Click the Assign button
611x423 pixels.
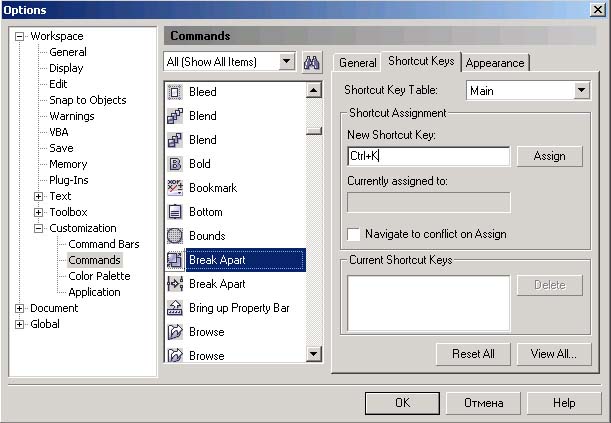(x=549, y=156)
